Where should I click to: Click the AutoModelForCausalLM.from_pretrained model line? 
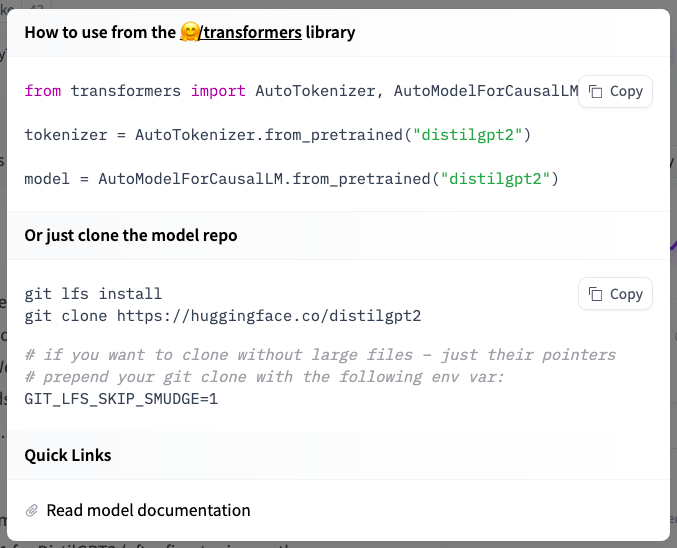pyautogui.click(x=290, y=179)
